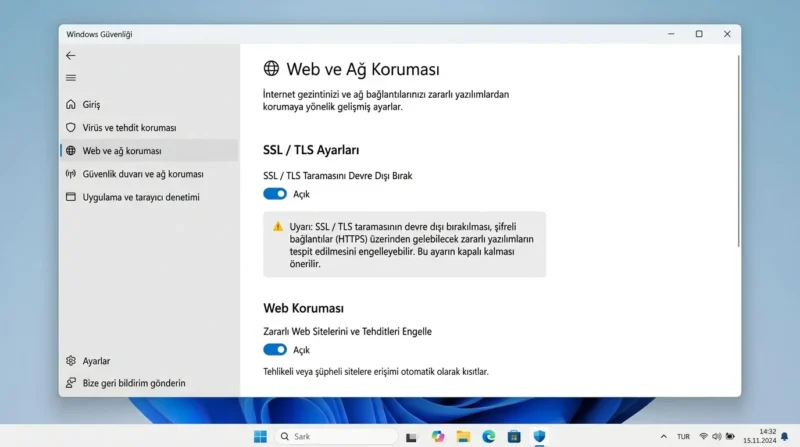
Task: Maximize the Windows Güvenliği window
Action: point(699,34)
